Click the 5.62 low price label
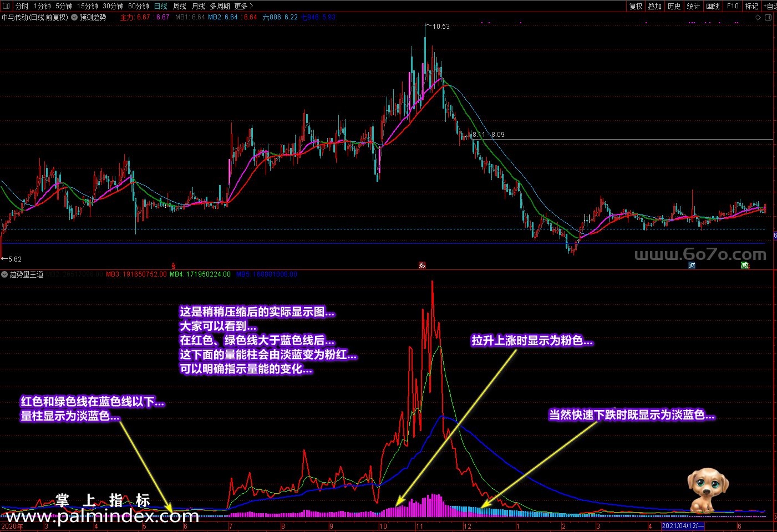 tap(15, 259)
